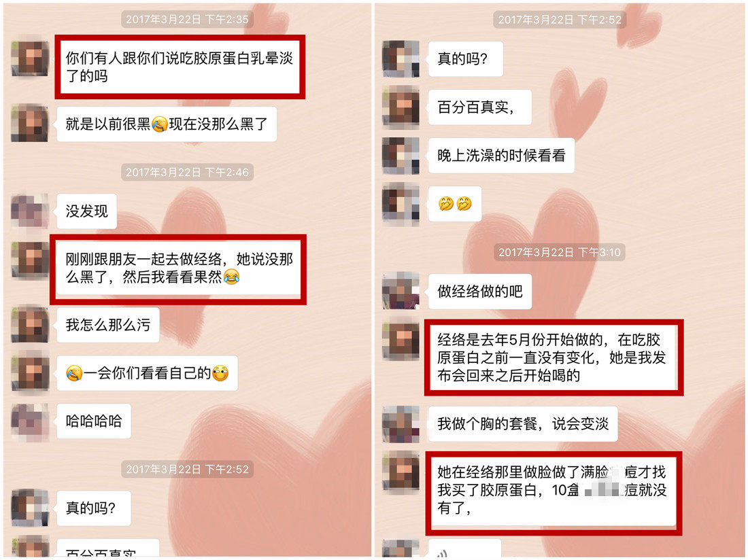Viewport: 748px width, 560px height.
Task: Select the '没发现' chat bubble
Action: 86,211
